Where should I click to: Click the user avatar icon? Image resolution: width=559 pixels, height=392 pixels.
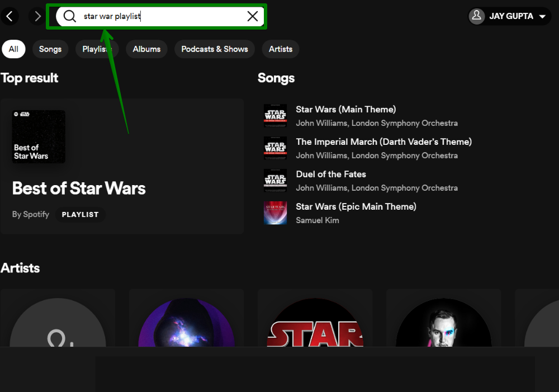(x=477, y=16)
